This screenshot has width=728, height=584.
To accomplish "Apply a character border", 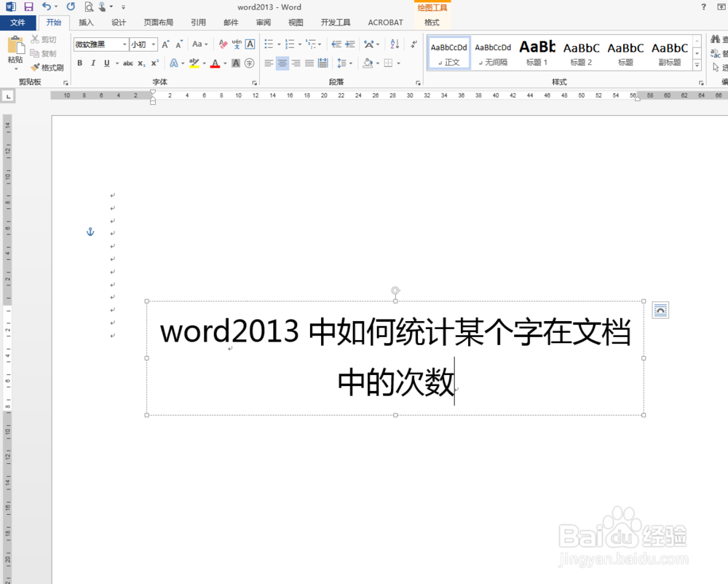I will click(250, 44).
